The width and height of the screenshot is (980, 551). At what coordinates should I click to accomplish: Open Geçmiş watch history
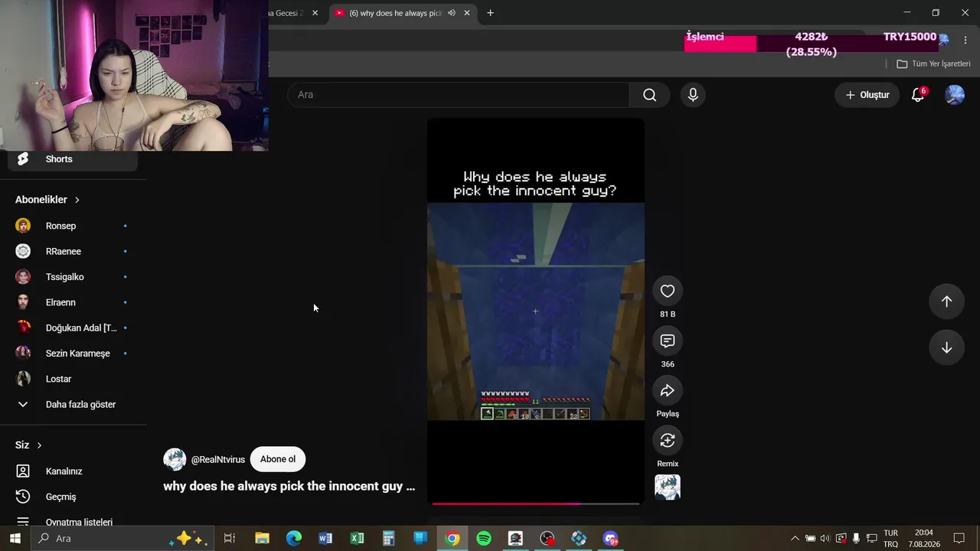tap(73, 497)
